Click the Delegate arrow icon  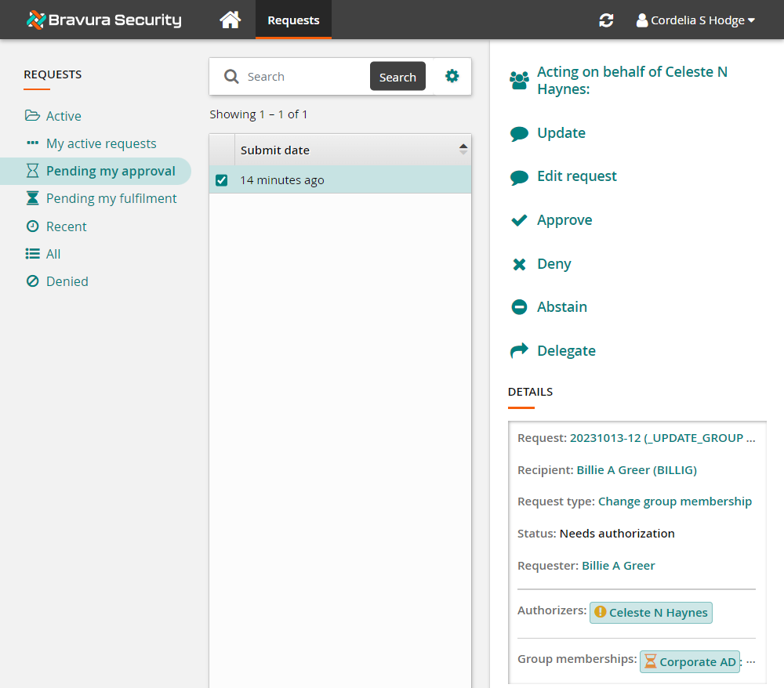pyautogui.click(x=519, y=351)
